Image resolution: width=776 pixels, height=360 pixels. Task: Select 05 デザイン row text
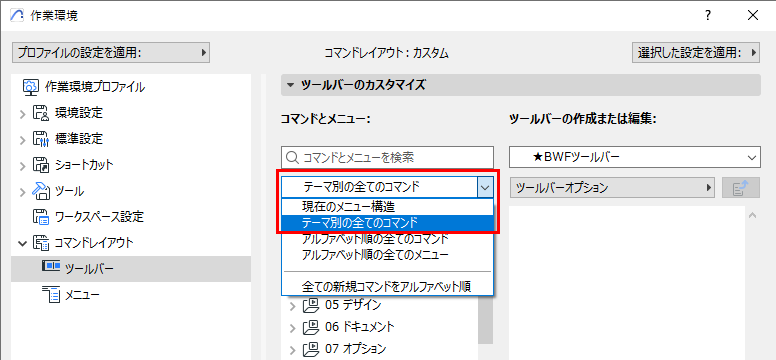[353, 305]
